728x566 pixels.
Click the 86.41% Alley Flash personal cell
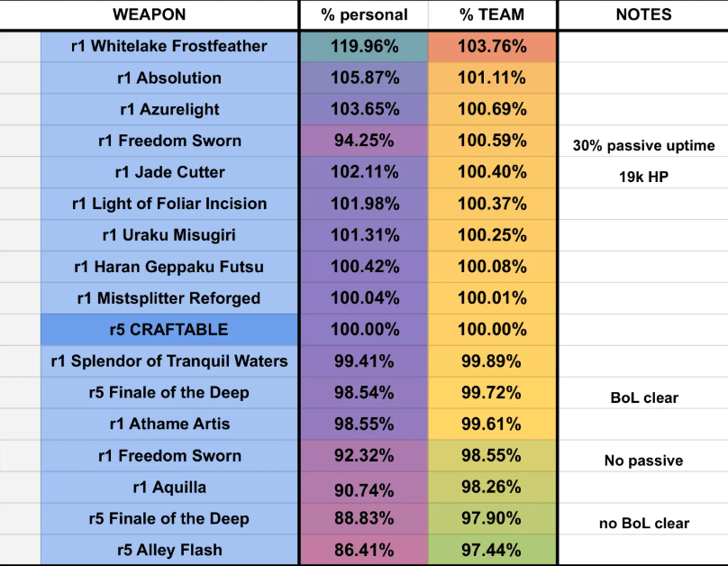(364, 550)
